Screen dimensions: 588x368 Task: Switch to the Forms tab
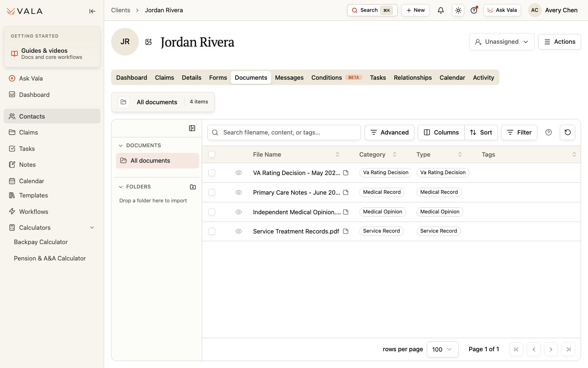point(218,78)
